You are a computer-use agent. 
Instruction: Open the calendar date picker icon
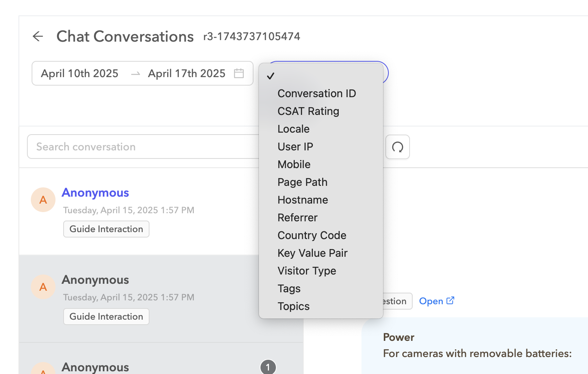click(x=239, y=73)
